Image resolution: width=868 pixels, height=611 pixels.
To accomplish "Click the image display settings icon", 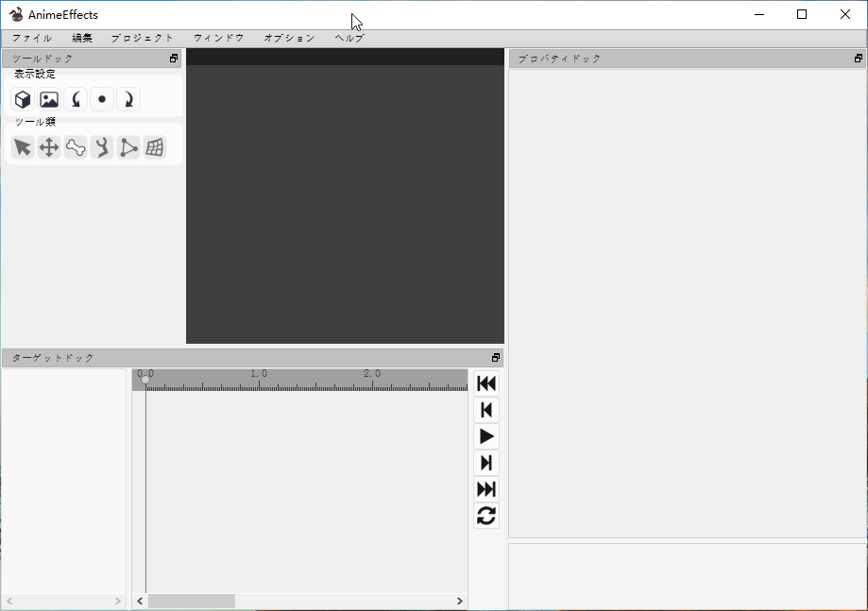I will (49, 99).
